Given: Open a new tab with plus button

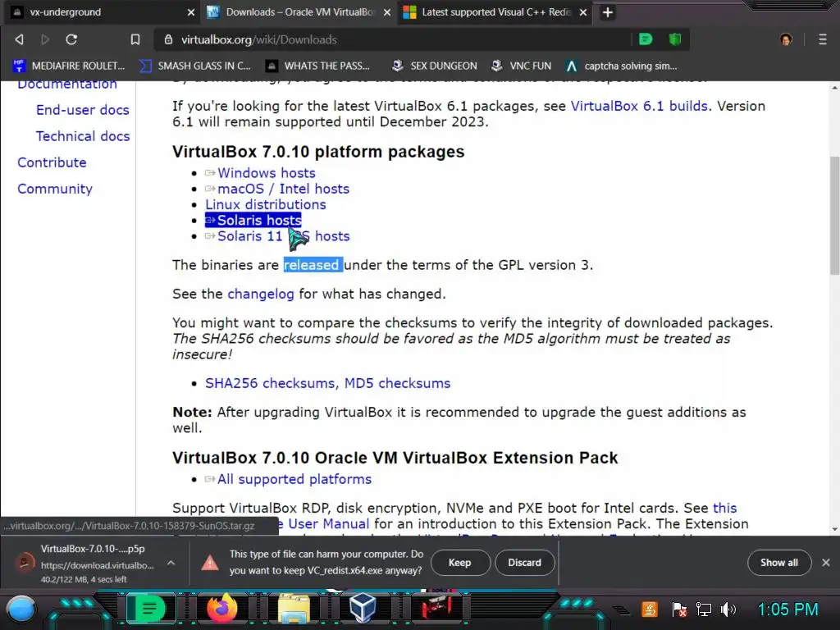Looking at the screenshot, I should pyautogui.click(x=608, y=12).
